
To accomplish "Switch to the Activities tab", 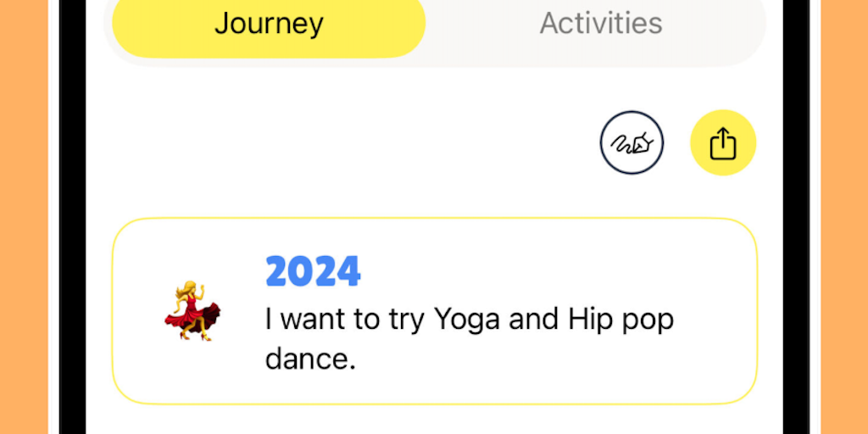I will (600, 24).
